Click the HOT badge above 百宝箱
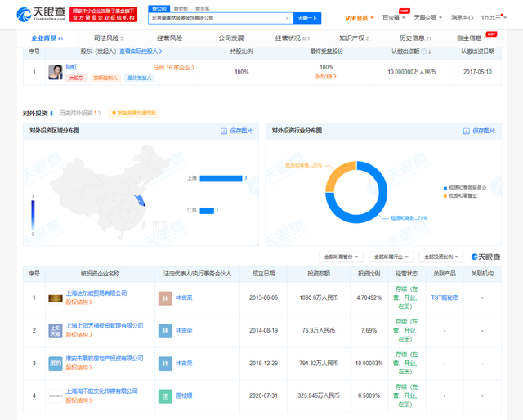 point(405,11)
